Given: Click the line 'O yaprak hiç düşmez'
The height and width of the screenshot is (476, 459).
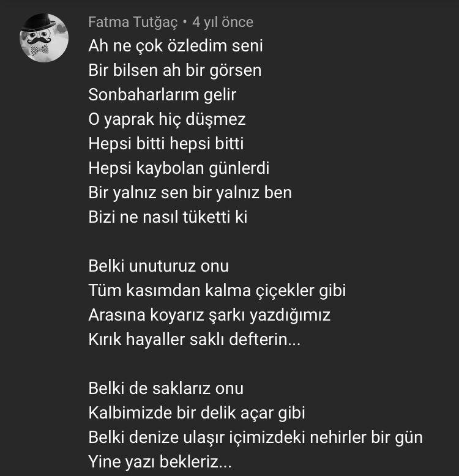Looking at the screenshot, I should (x=167, y=119).
